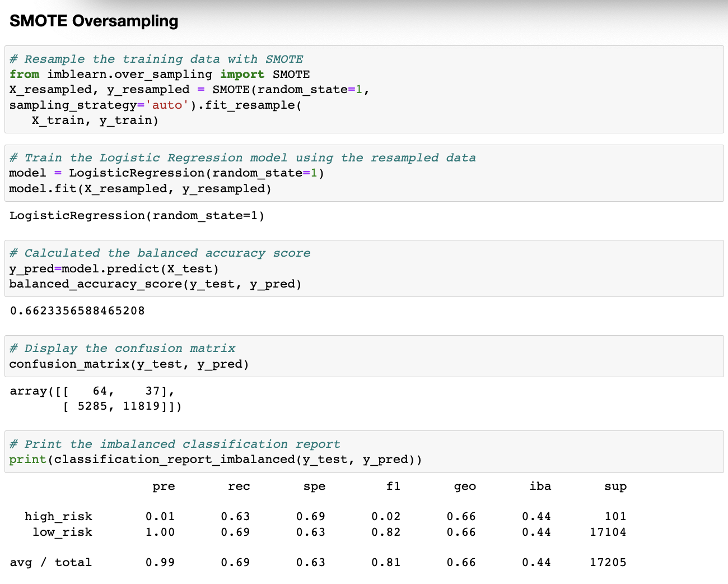The height and width of the screenshot is (584, 728).
Task: Click high_risk precision value 0.01
Action: point(160,517)
